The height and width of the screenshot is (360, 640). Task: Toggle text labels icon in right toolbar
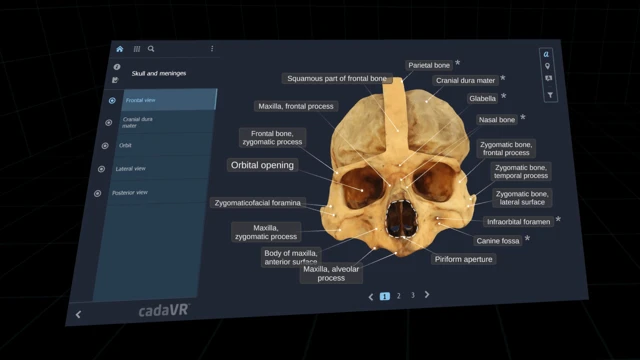click(546, 54)
